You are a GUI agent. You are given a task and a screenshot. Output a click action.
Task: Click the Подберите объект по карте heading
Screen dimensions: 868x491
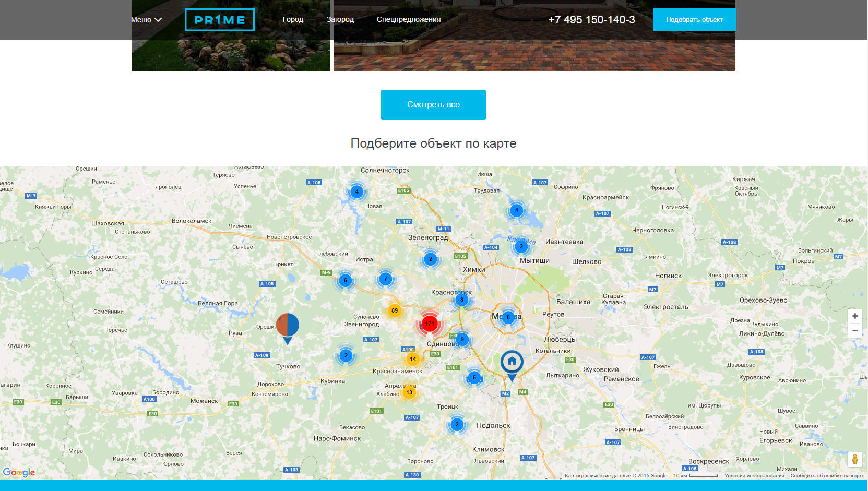[x=433, y=143]
